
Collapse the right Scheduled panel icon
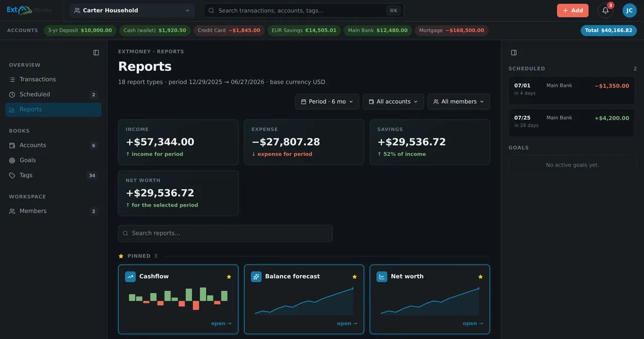click(514, 52)
